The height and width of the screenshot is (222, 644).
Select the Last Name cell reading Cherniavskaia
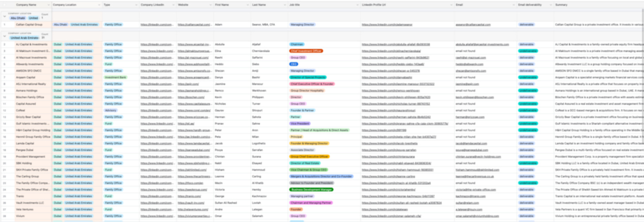(x=269, y=51)
